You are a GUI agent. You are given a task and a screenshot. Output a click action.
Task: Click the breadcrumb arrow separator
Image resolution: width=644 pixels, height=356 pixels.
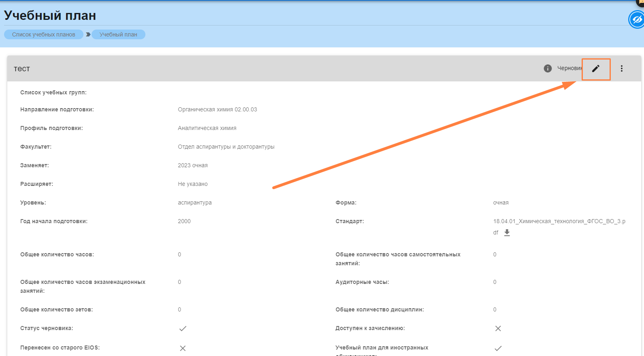coord(88,34)
